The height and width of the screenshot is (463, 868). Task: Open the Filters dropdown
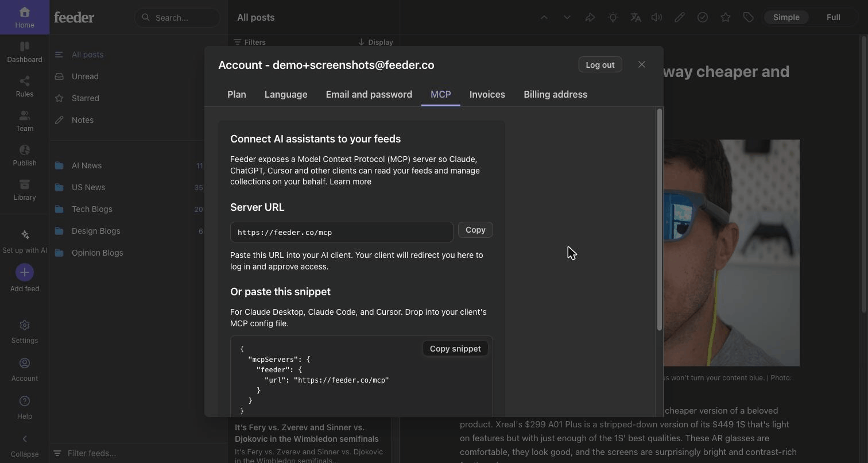250,42
